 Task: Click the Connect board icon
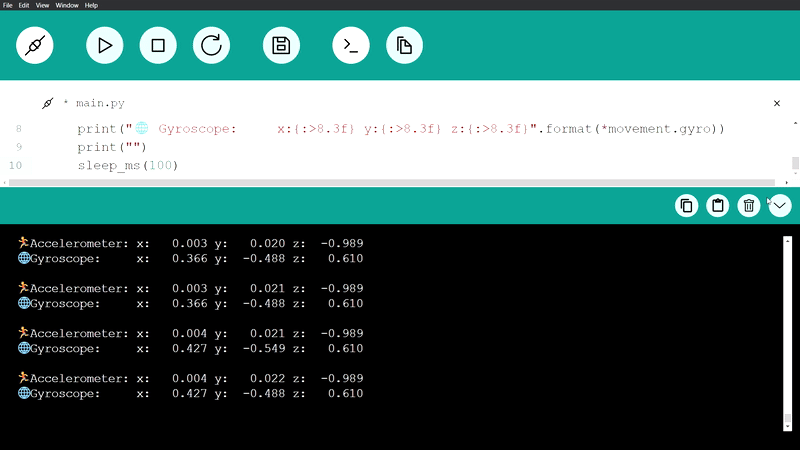coord(35,45)
